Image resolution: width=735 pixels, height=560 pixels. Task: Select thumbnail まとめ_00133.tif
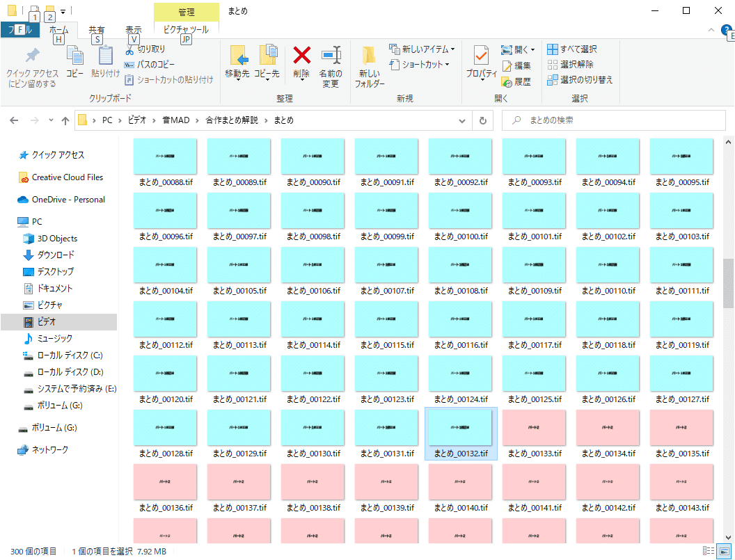point(535,434)
